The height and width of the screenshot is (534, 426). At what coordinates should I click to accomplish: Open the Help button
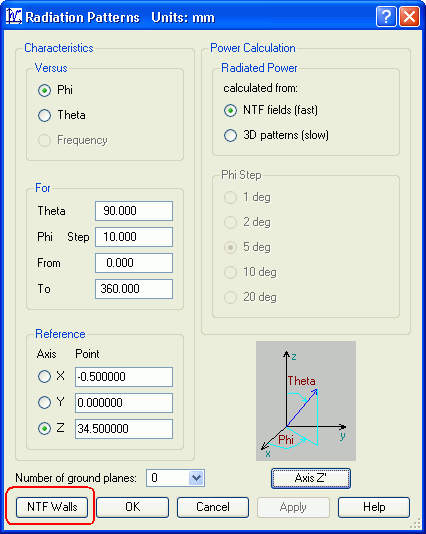pos(374,507)
